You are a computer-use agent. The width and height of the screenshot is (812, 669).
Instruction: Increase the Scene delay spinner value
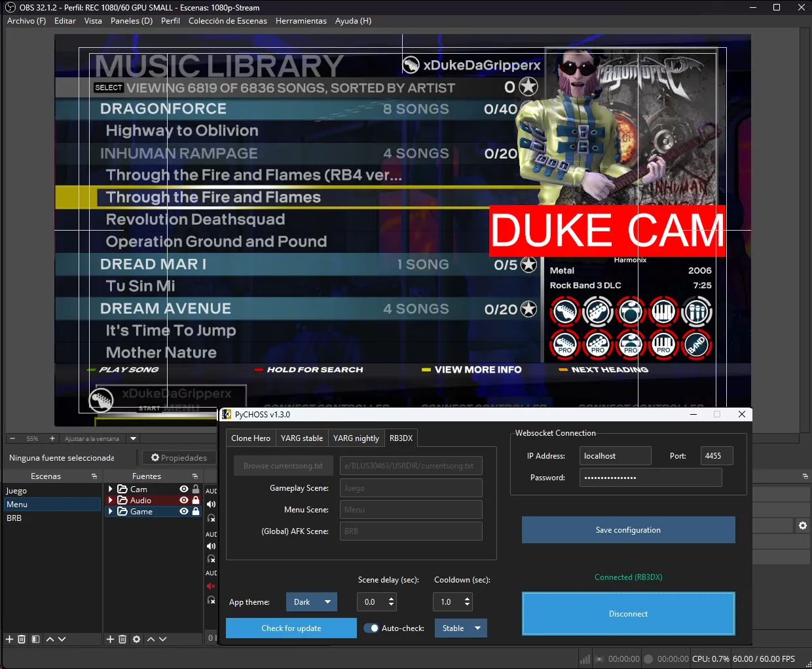pyautogui.click(x=392, y=598)
